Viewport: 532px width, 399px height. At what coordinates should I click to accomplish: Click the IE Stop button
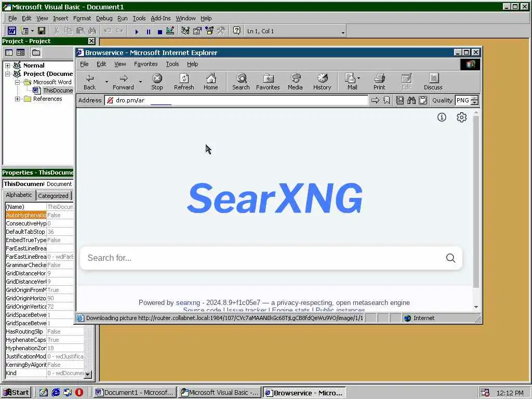coord(157,82)
